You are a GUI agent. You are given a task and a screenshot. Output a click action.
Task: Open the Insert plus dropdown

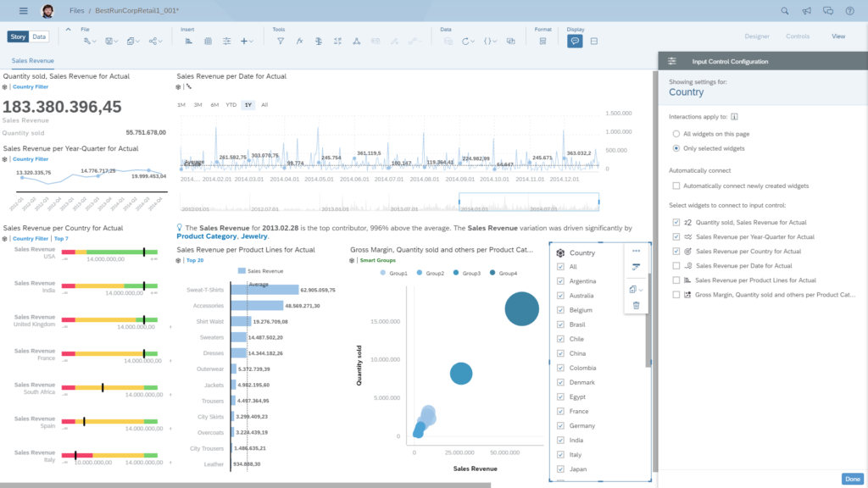click(x=247, y=41)
